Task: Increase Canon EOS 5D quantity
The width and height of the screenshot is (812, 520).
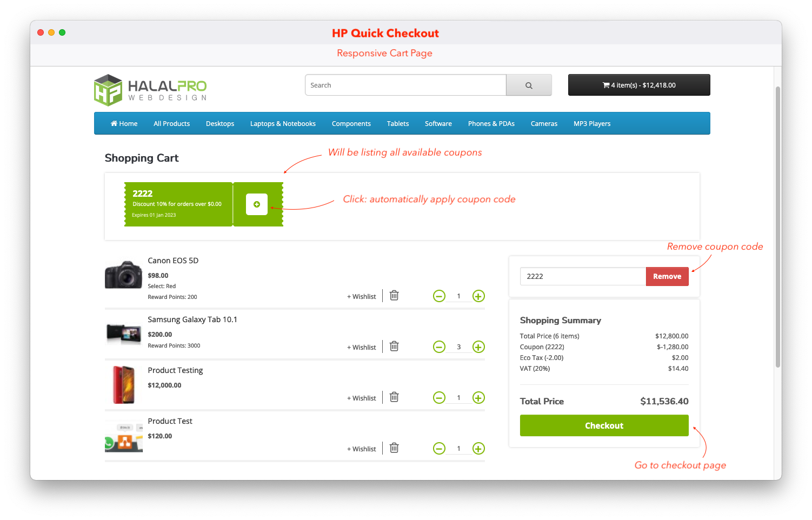Action: coord(478,296)
